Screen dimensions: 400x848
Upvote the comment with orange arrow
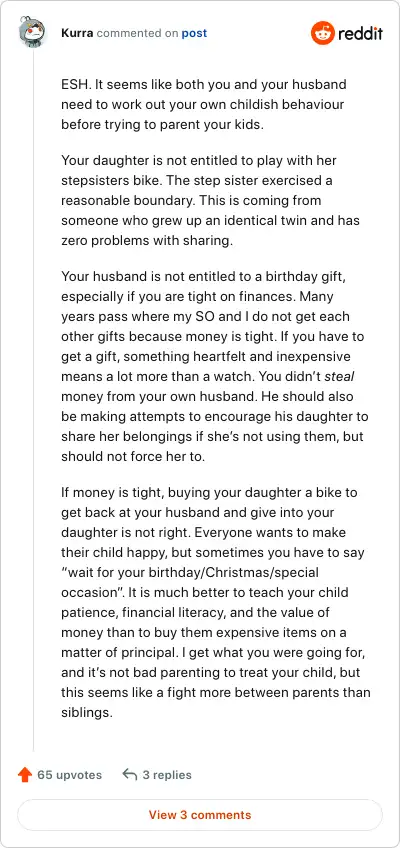click(x=25, y=774)
